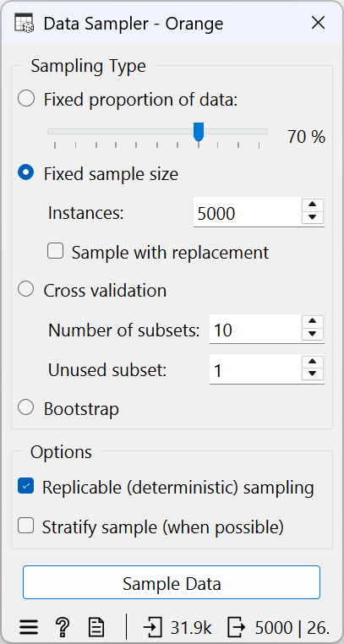Decrease Number of subsets with down arrow

pos(313,335)
